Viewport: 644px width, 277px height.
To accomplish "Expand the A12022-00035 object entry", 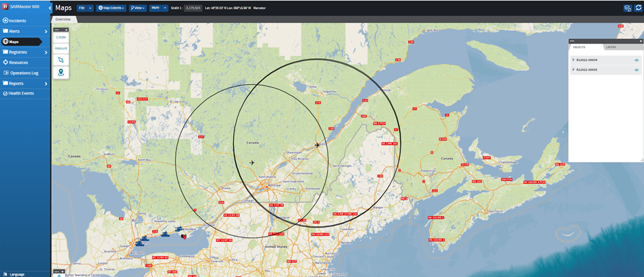I will 573,69.
